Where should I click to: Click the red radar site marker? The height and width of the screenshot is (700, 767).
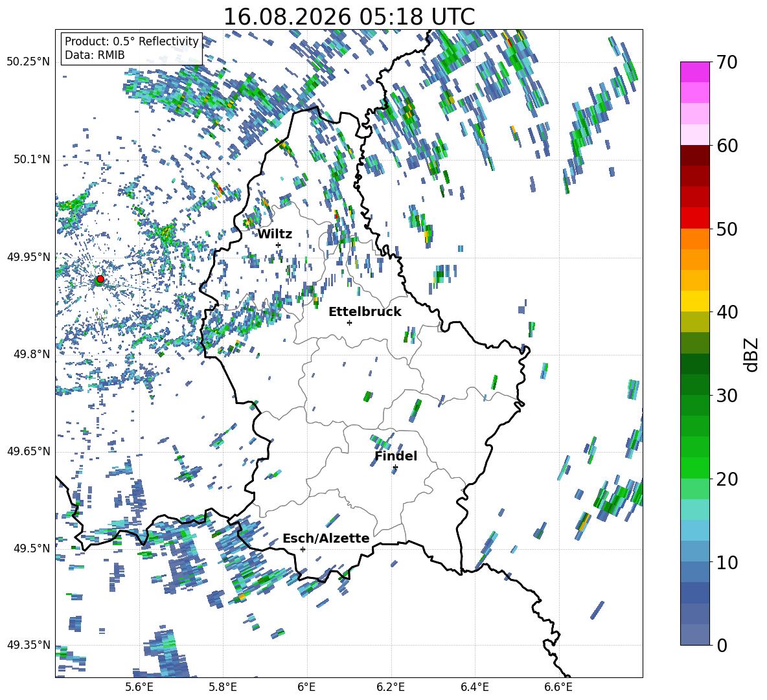click(x=100, y=279)
